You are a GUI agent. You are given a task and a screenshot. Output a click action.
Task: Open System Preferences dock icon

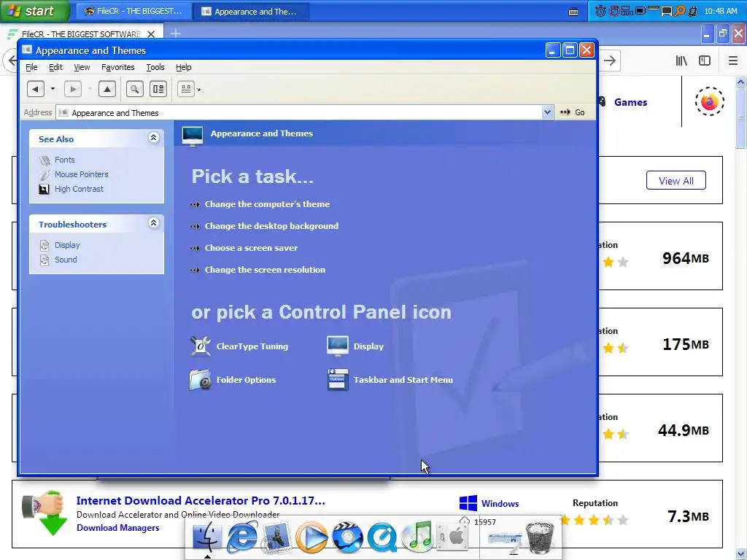point(452,537)
